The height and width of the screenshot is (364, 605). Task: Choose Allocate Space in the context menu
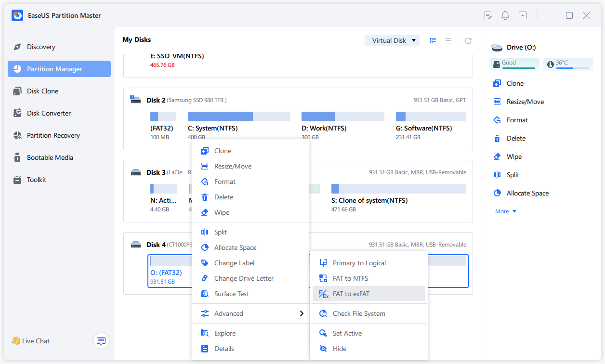(250, 247)
